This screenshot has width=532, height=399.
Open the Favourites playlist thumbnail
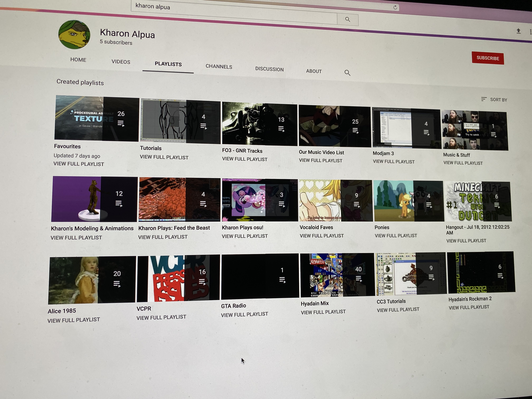[x=97, y=118]
